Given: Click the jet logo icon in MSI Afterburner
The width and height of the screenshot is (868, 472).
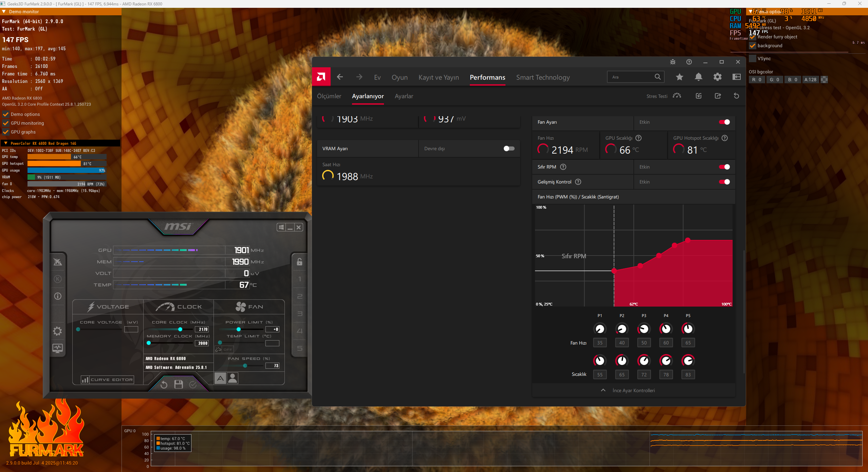Looking at the screenshot, I should pos(58,262).
